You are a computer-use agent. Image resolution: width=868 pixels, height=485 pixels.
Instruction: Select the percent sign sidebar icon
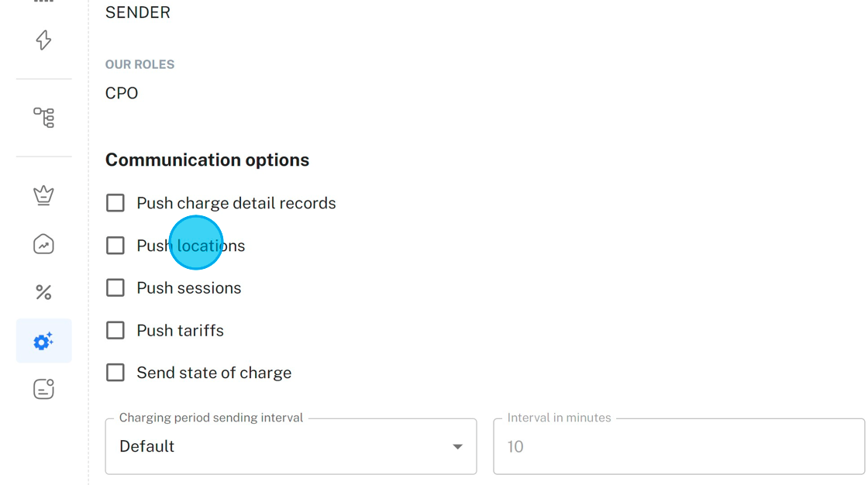tap(43, 292)
